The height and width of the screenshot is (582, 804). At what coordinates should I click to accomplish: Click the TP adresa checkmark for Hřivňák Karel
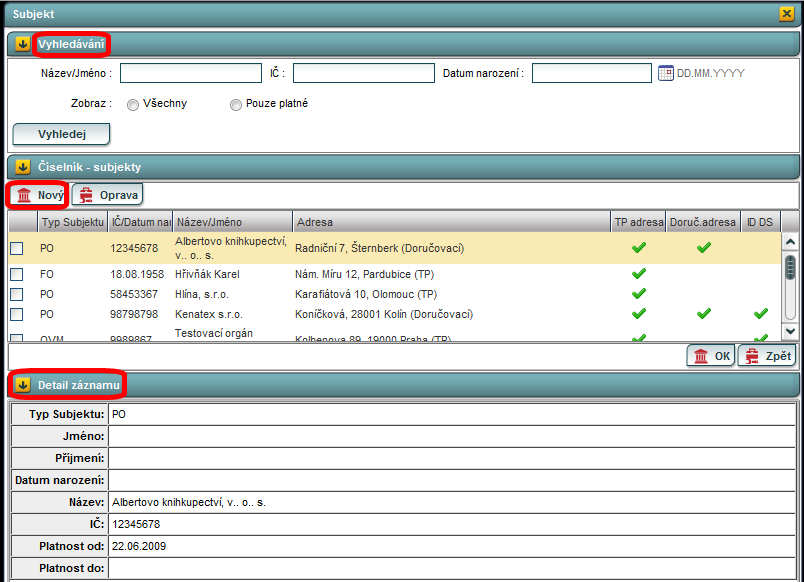[638, 274]
